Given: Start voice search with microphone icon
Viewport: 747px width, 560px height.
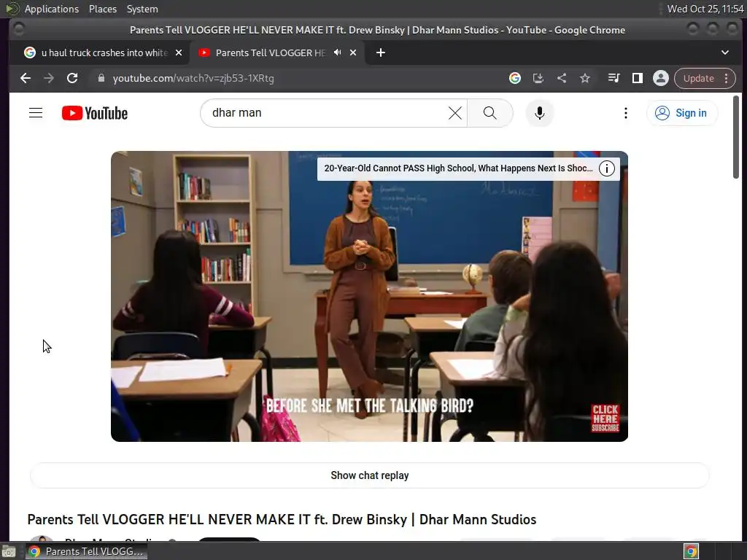Looking at the screenshot, I should coord(539,113).
